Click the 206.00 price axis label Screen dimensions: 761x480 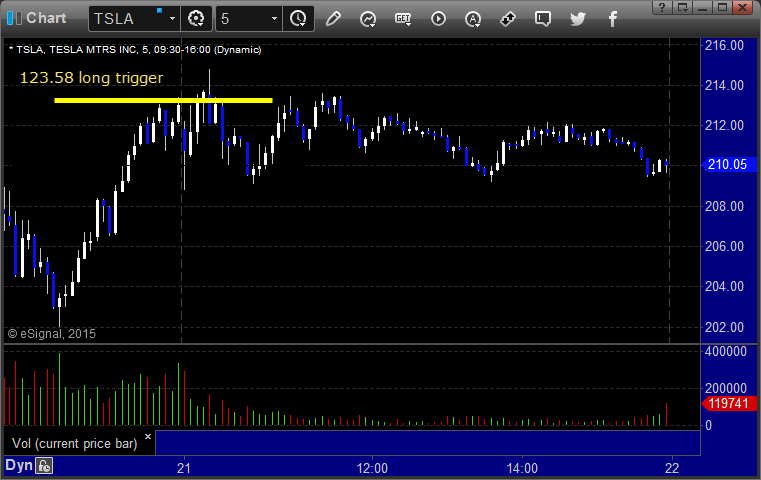(724, 247)
